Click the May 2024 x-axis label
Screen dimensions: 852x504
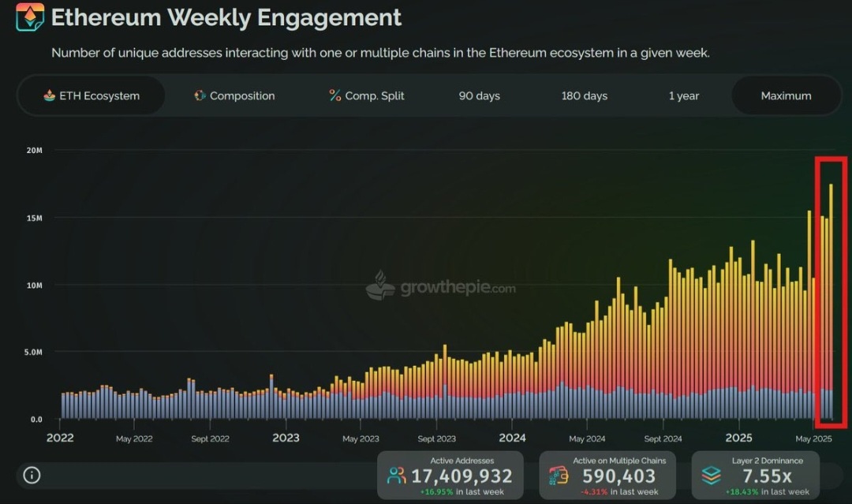(587, 439)
